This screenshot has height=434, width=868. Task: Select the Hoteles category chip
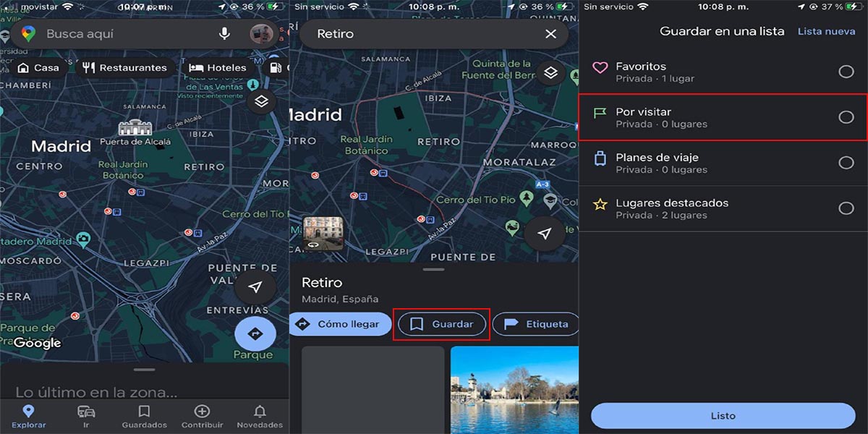point(218,68)
